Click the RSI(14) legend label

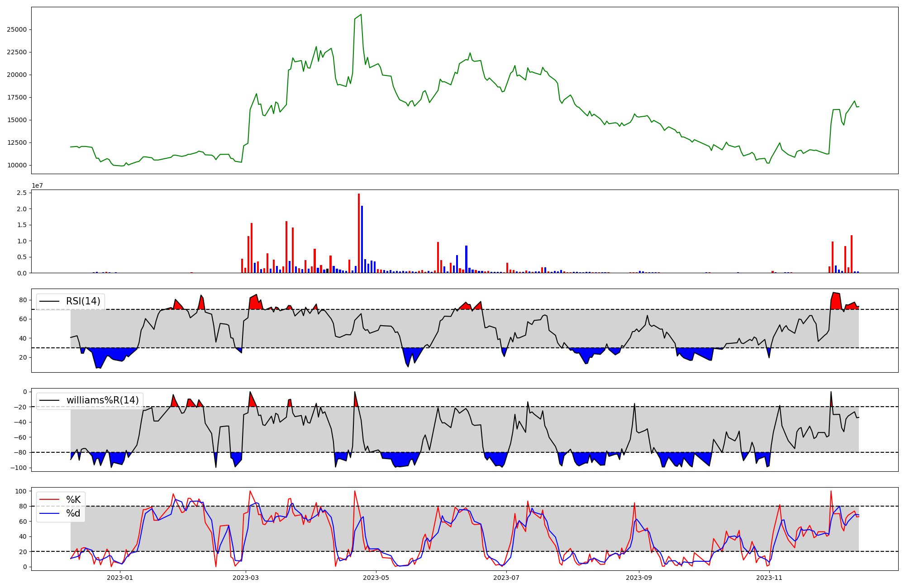tap(83, 301)
